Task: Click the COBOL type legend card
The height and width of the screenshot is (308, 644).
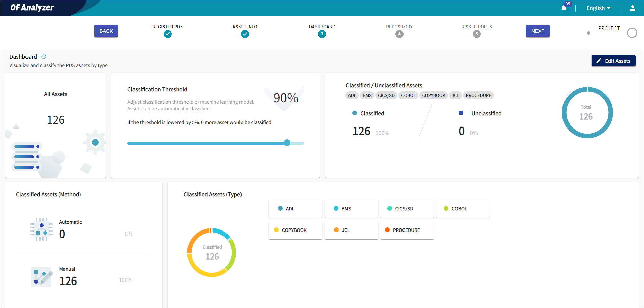Action: 463,209
